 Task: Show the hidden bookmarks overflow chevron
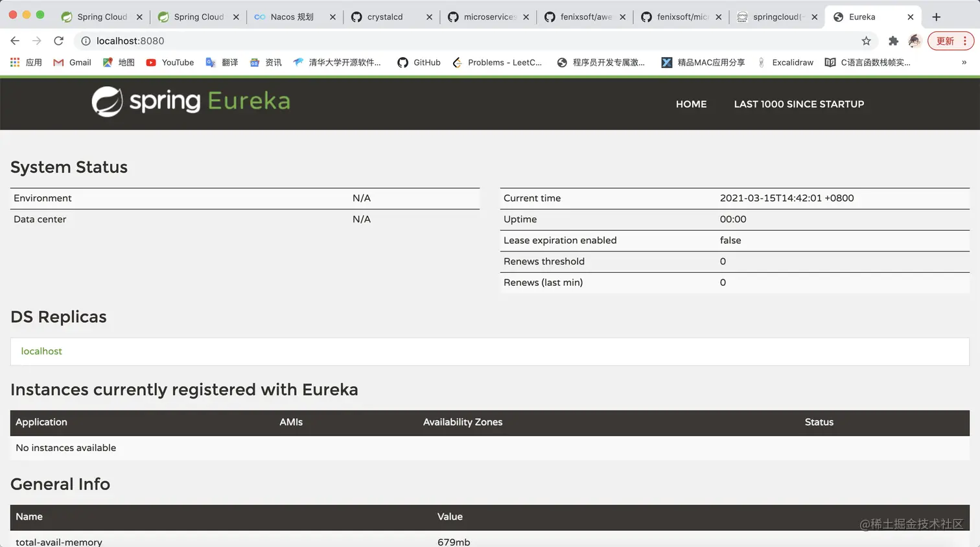pyautogui.click(x=964, y=62)
